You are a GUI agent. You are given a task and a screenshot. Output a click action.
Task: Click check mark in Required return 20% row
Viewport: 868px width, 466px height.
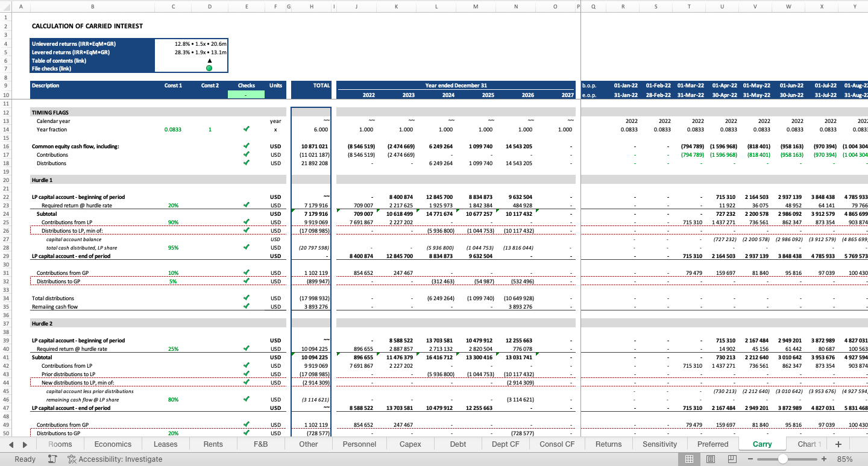[x=246, y=205]
